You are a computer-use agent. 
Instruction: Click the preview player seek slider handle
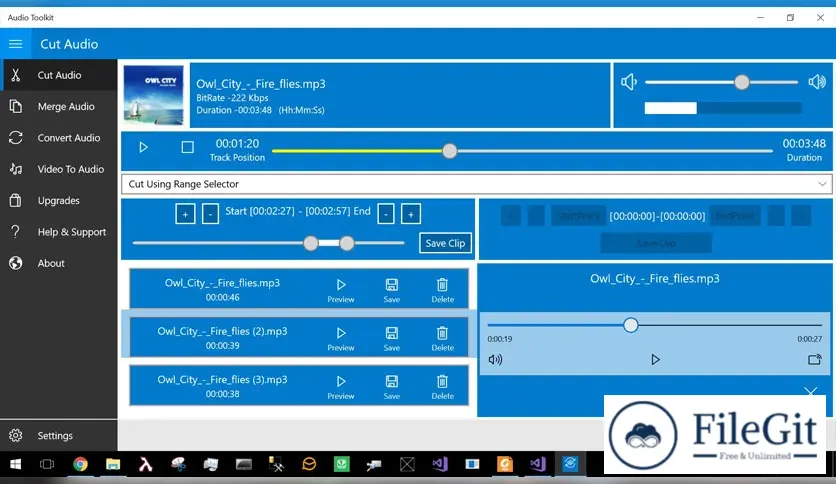pos(631,325)
